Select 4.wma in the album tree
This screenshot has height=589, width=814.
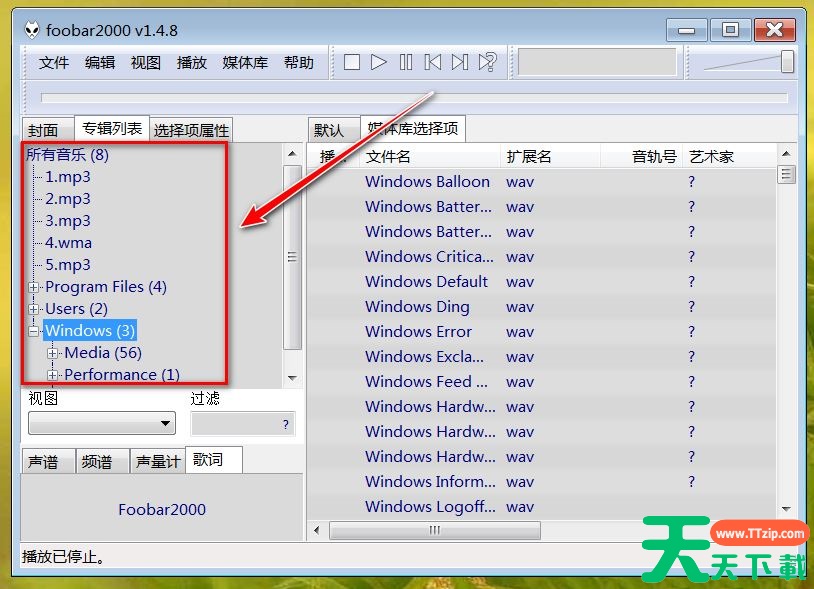69,242
